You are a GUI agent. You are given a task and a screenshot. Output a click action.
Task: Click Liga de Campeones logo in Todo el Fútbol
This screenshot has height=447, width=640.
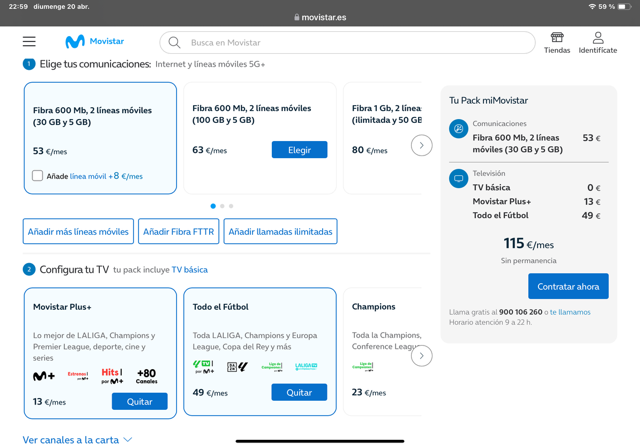(x=272, y=367)
